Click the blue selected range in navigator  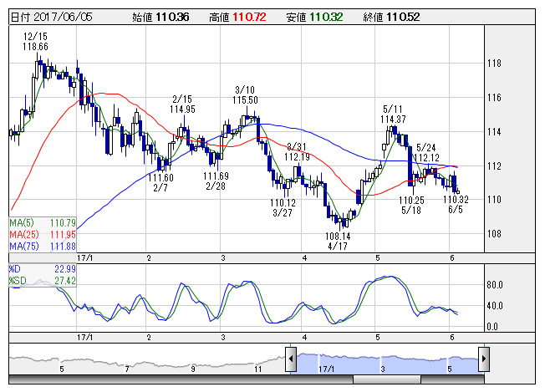386,361
